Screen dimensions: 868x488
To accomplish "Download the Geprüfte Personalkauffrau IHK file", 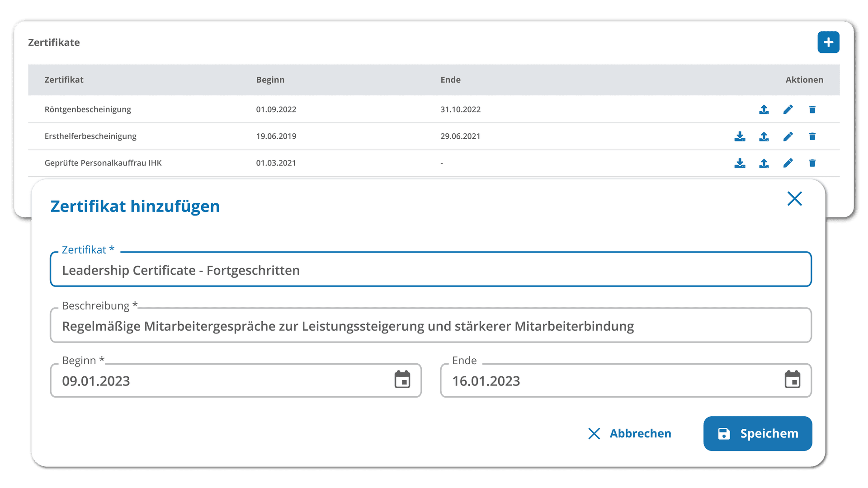I will pyautogui.click(x=740, y=163).
